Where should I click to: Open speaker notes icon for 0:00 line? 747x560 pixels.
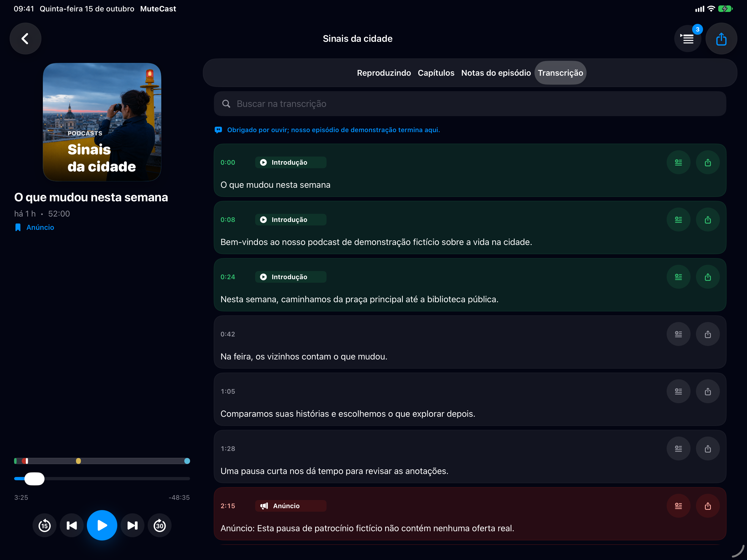(x=678, y=162)
